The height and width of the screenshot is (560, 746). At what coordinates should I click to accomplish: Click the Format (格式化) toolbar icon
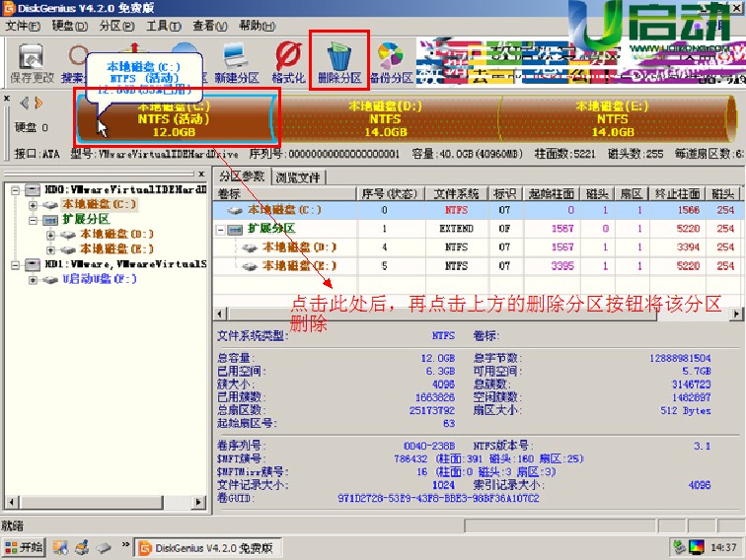[288, 63]
